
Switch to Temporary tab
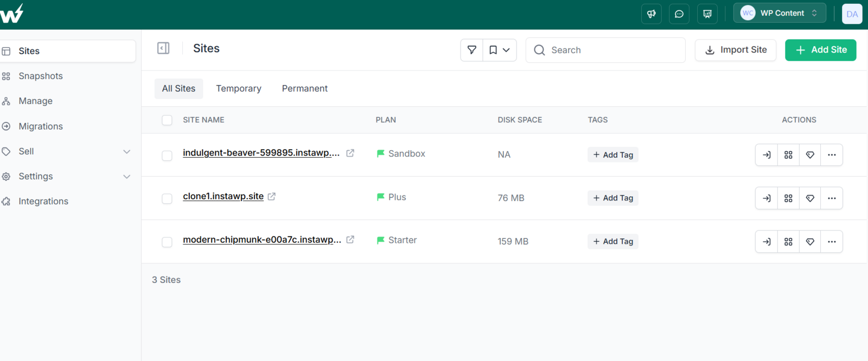click(239, 88)
